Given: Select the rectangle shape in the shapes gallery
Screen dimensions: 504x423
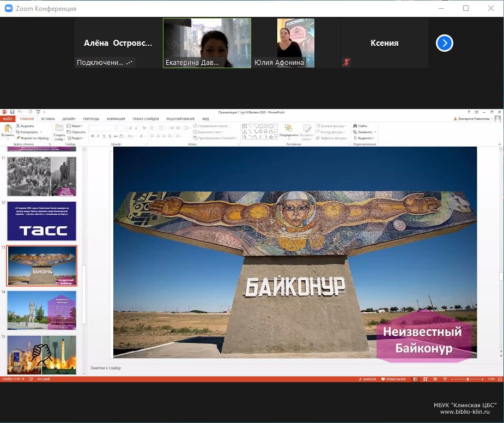Looking at the screenshot, I should (260, 126).
